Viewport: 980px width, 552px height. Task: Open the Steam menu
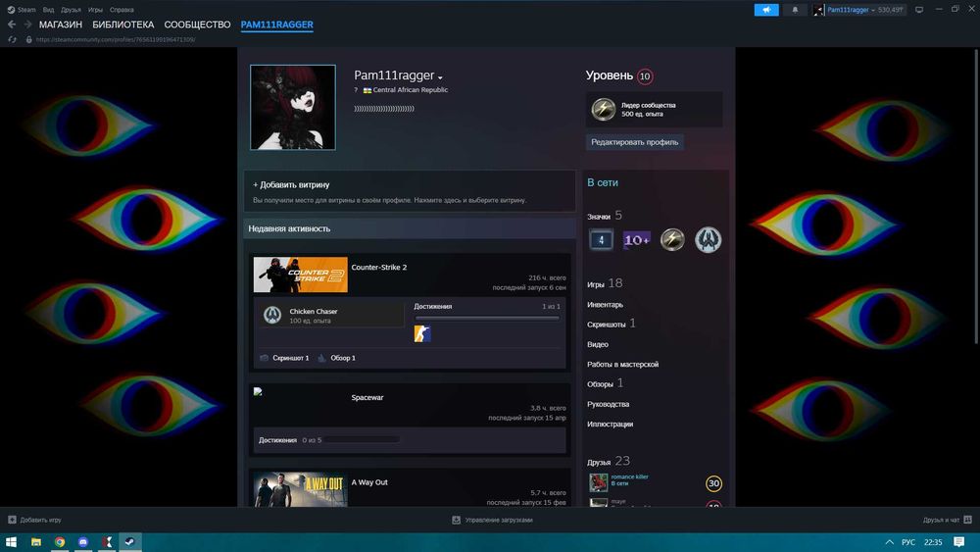pyautogui.click(x=22, y=10)
